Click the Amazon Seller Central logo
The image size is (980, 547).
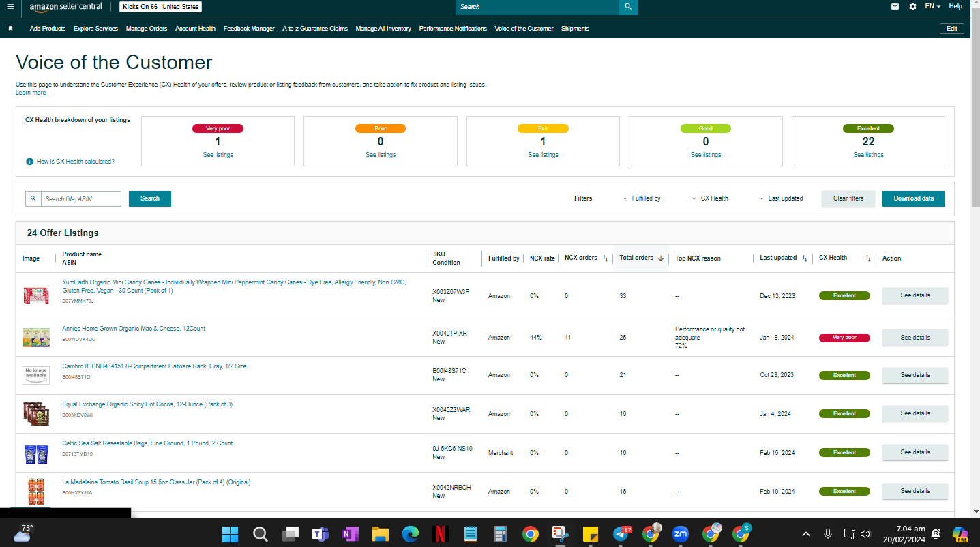[66, 7]
